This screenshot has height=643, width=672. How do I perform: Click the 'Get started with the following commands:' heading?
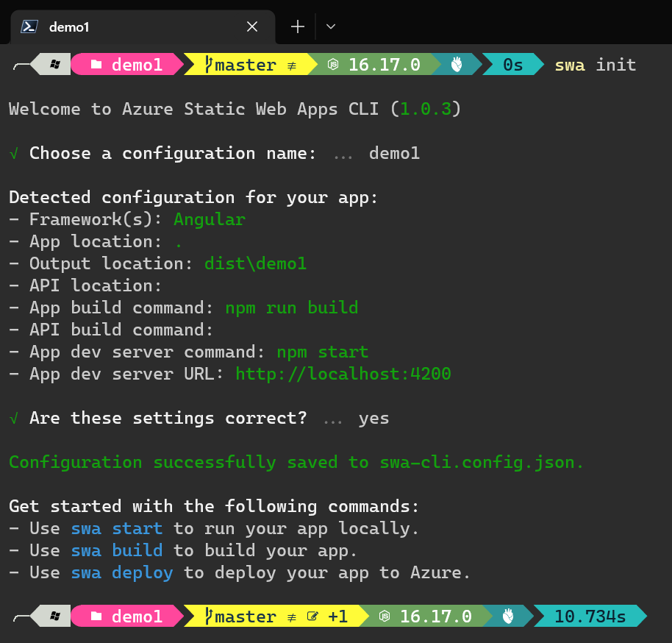pyautogui.click(x=214, y=507)
